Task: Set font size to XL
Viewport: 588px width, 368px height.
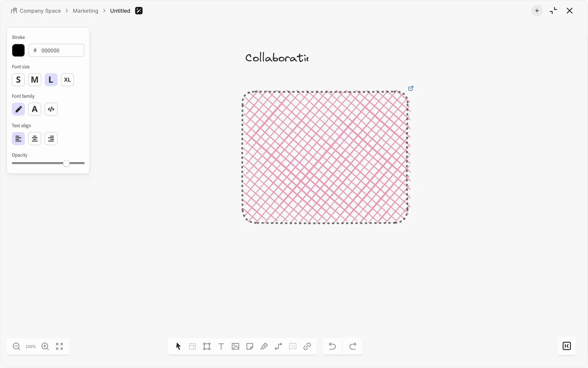Action: [67, 80]
